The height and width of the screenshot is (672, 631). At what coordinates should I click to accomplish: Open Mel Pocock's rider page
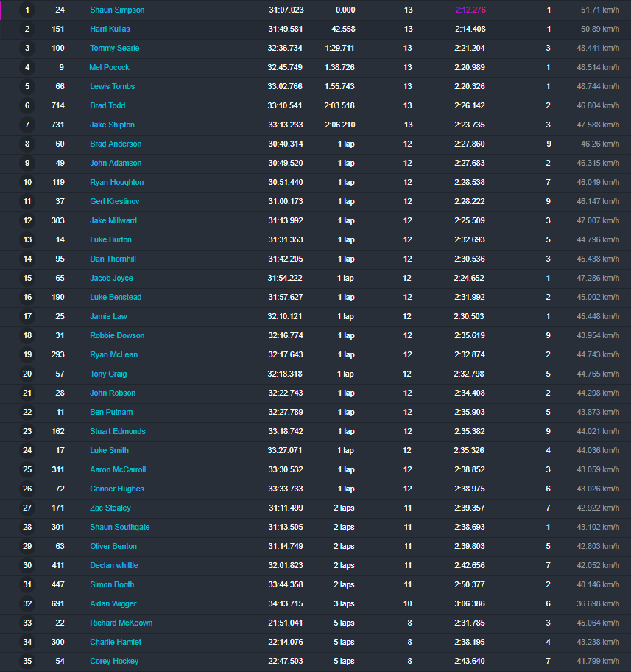pyautogui.click(x=109, y=68)
